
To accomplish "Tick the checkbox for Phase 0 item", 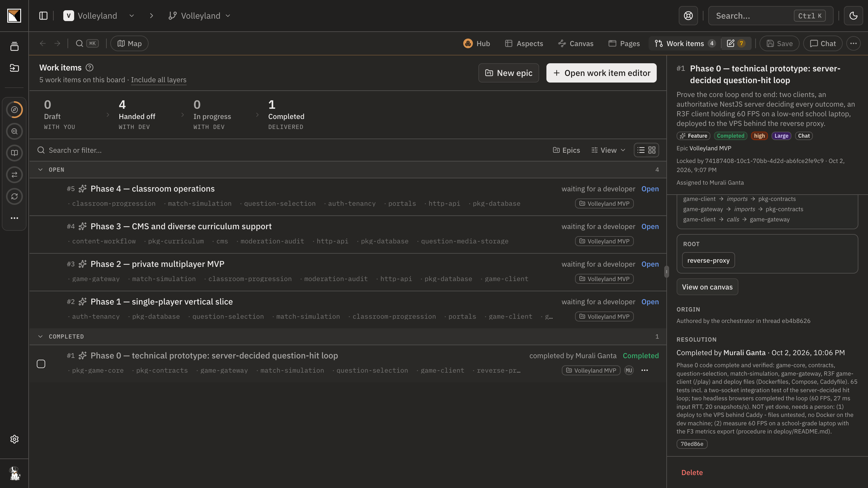I will 41,364.
